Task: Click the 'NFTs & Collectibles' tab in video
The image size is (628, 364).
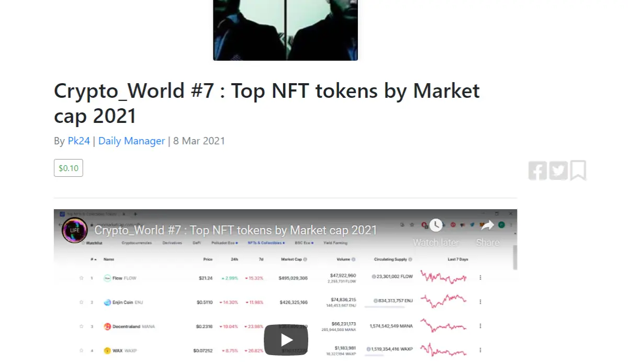Action: point(266,243)
